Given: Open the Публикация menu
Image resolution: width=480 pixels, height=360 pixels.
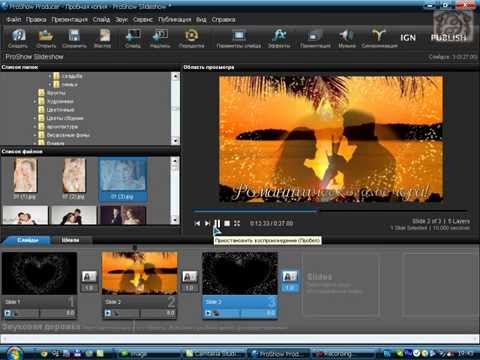Looking at the screenshot, I should click(175, 20).
